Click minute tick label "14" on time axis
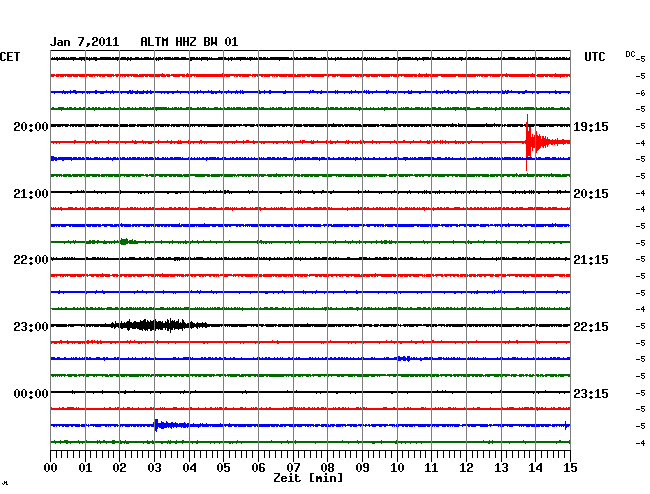Screen dimensions: 650x494 tap(535, 468)
